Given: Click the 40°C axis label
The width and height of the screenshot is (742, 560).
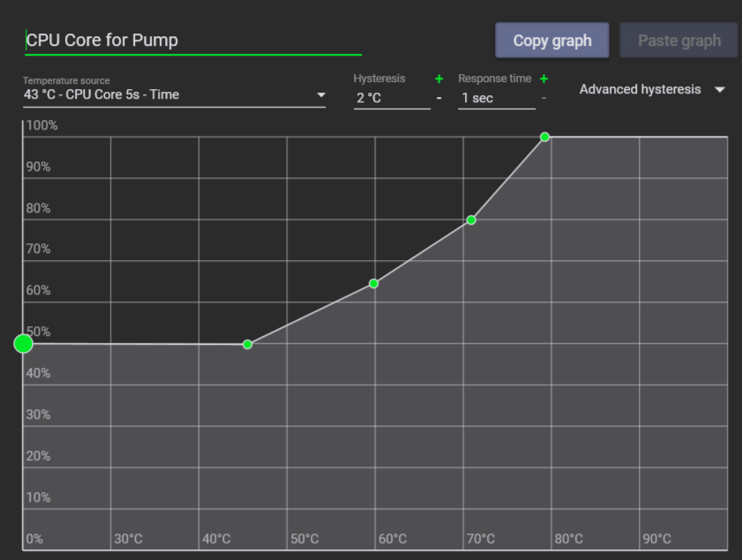Looking at the screenshot, I should click(x=216, y=539).
